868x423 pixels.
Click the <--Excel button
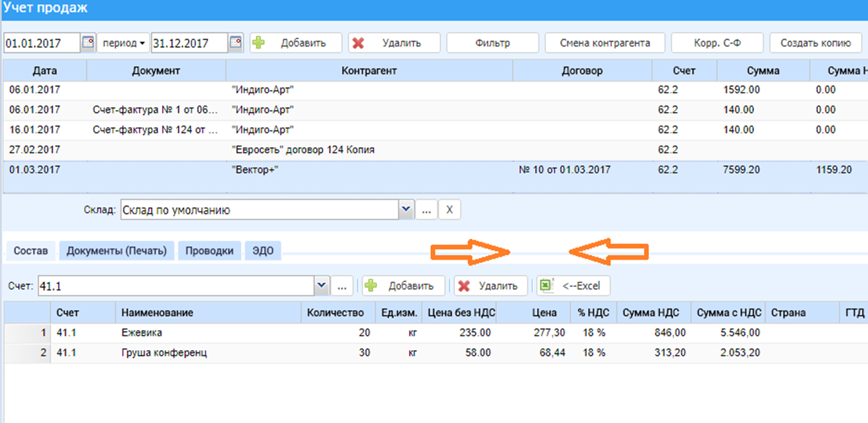(574, 286)
